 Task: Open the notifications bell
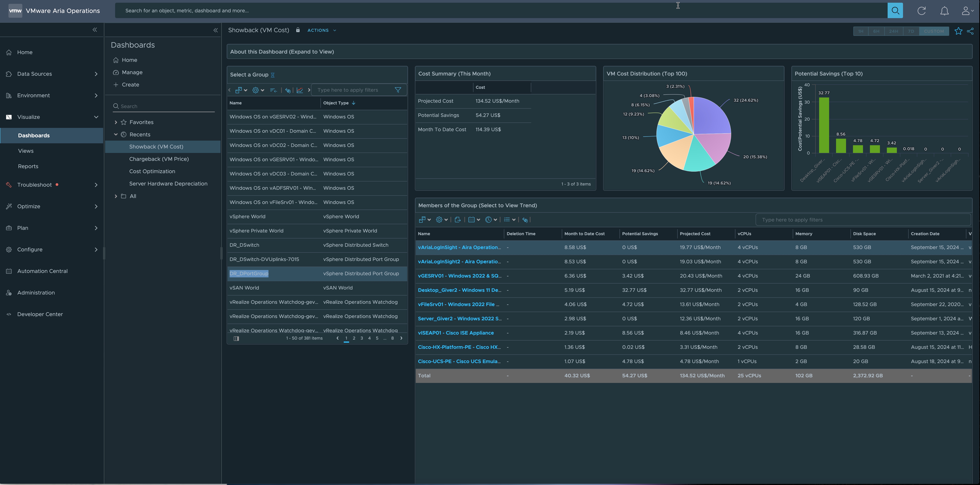pyautogui.click(x=944, y=11)
